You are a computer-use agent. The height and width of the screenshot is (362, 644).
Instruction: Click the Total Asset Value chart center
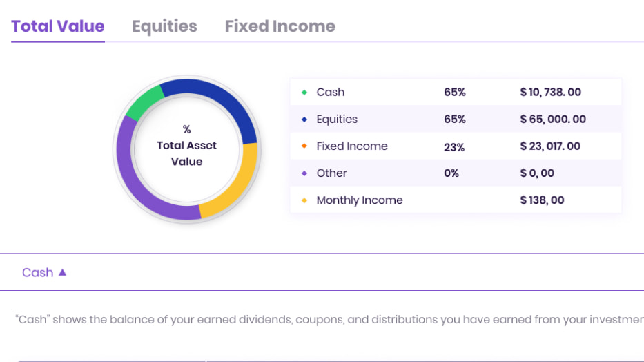(x=186, y=146)
